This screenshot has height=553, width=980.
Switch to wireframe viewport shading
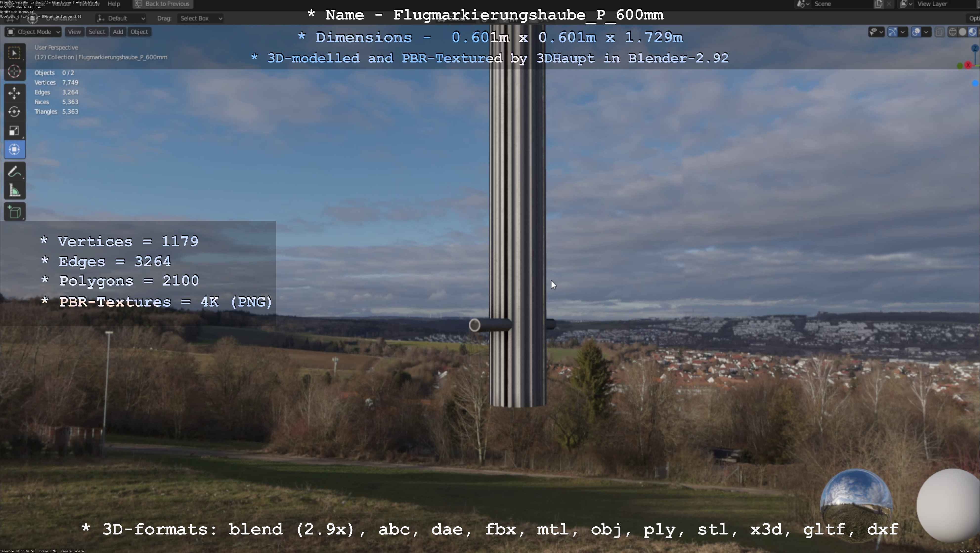click(953, 32)
